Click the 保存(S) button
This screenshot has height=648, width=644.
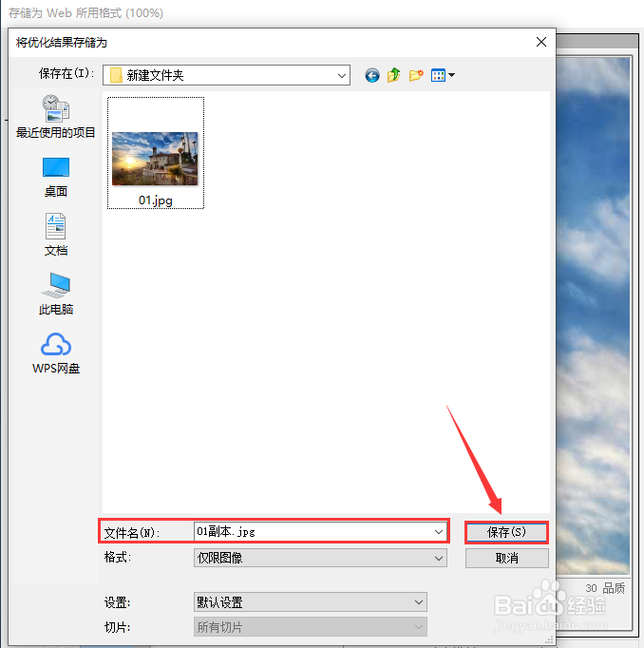pos(507,532)
